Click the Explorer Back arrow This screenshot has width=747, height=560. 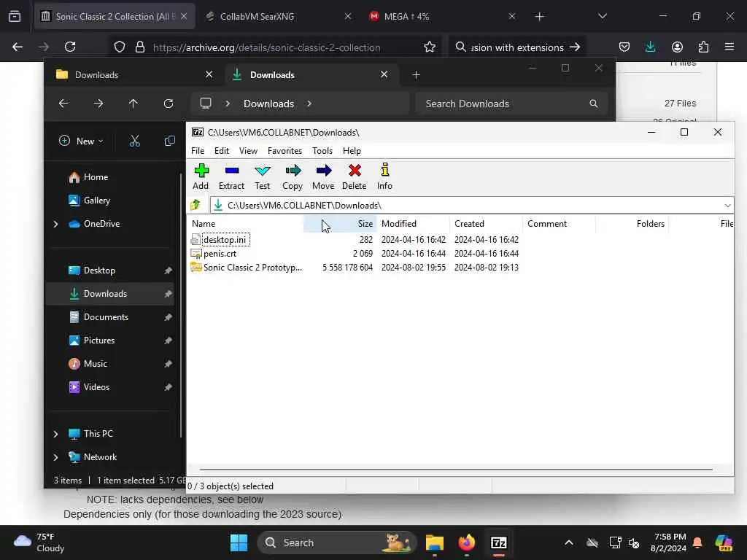tap(63, 104)
